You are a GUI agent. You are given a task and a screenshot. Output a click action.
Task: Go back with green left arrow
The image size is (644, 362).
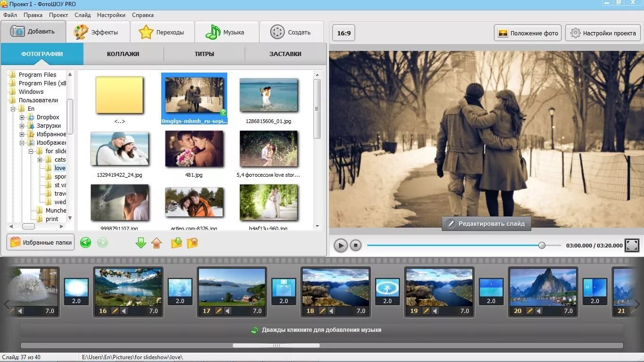click(85, 242)
